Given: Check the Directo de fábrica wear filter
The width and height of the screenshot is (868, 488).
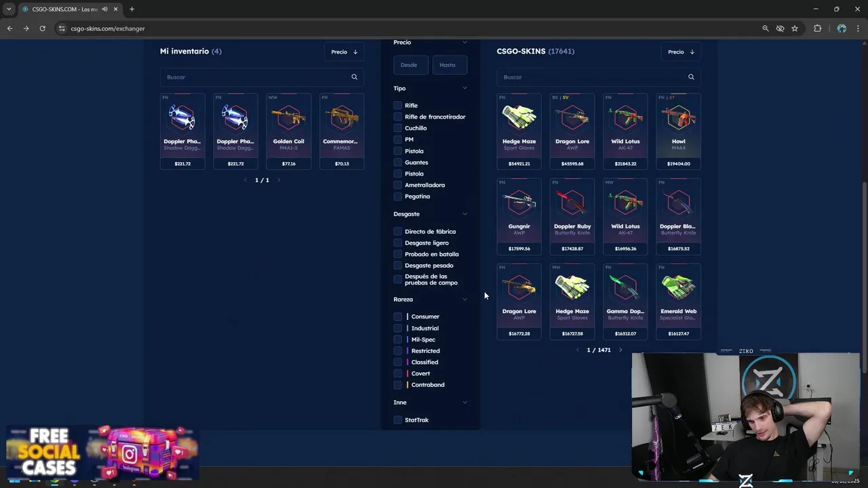Looking at the screenshot, I should 398,231.
